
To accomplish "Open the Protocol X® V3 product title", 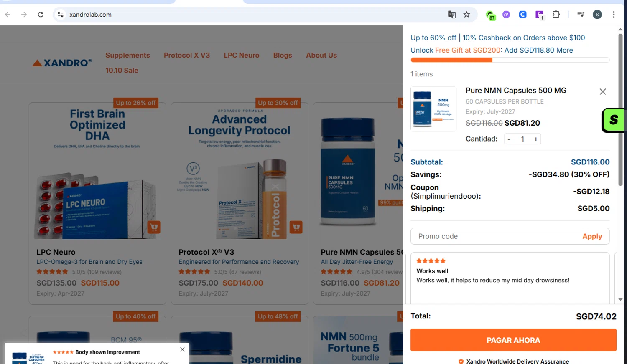I will click(x=206, y=252).
